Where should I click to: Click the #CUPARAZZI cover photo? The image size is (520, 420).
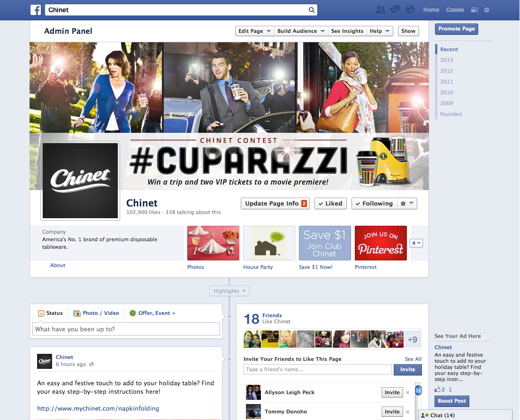[x=229, y=116]
